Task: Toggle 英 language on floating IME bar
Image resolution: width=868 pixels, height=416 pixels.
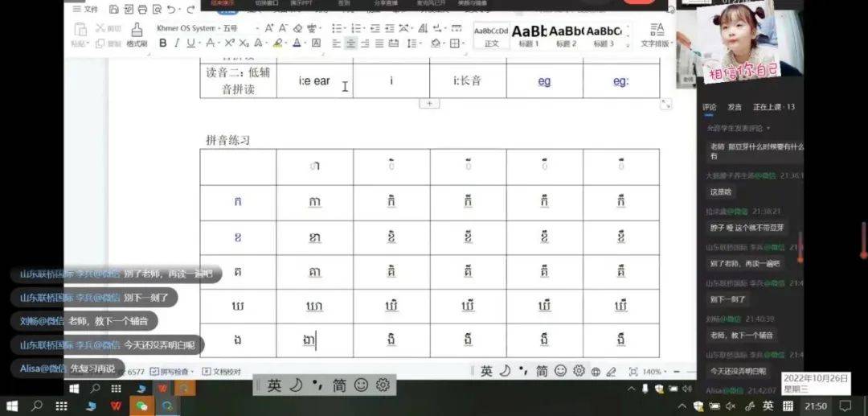Action: [x=275, y=385]
